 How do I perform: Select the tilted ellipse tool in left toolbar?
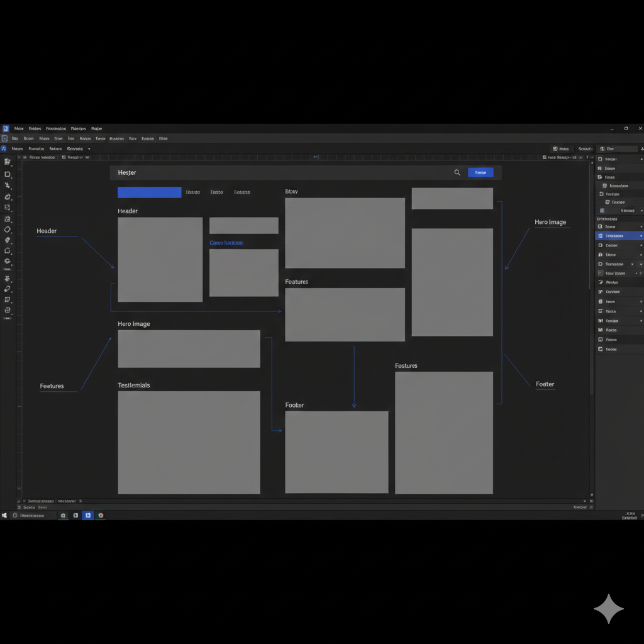[x=8, y=230]
